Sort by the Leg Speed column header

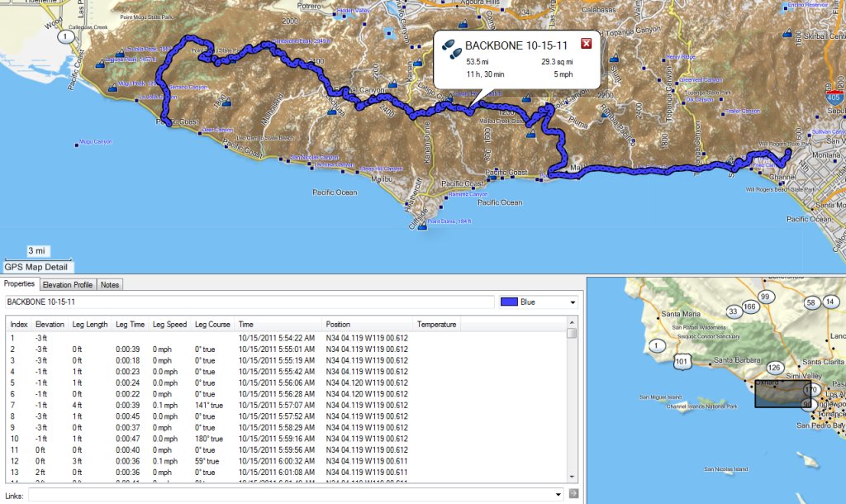(169, 325)
